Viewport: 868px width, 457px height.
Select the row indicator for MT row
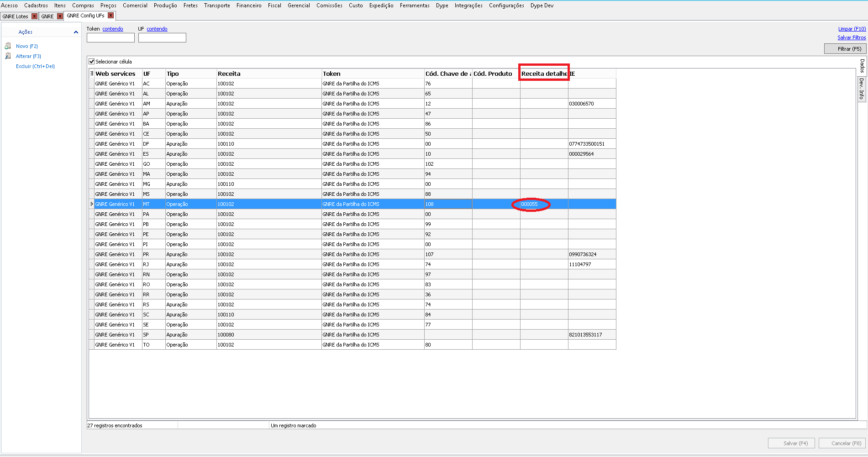(x=92, y=204)
